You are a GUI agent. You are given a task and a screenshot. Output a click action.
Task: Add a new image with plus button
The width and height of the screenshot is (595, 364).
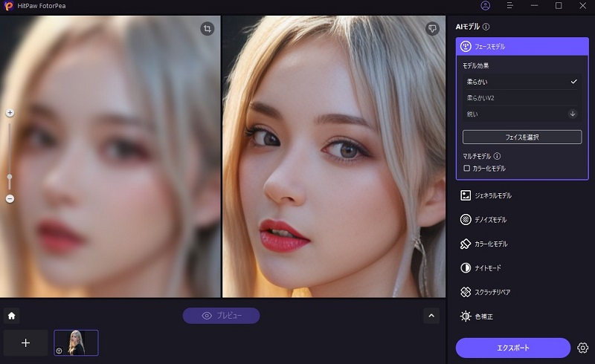[25, 342]
